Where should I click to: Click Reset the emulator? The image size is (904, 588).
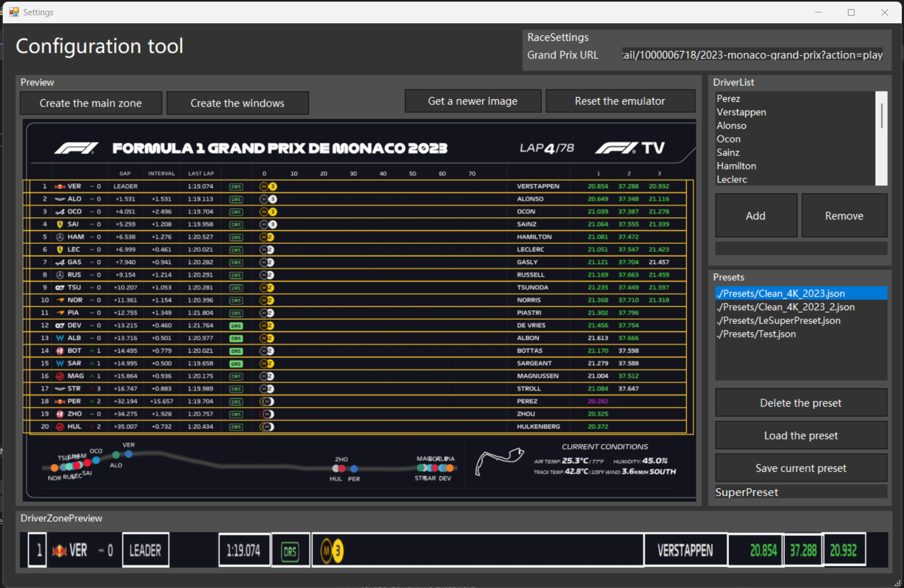click(620, 101)
